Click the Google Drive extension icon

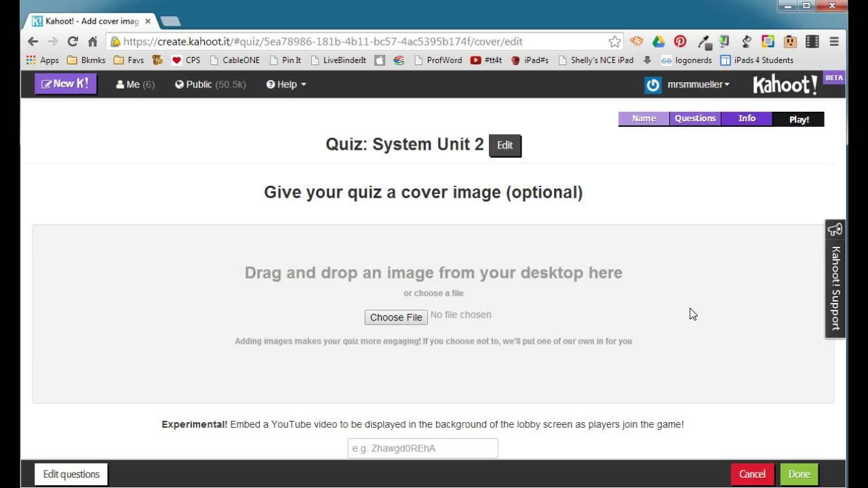click(x=658, y=41)
